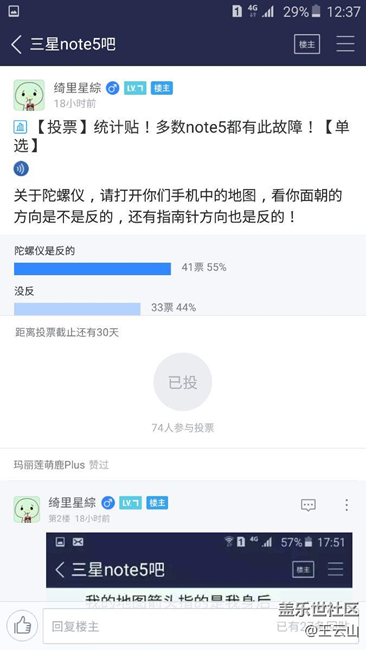Open the three-dot options on the second-floor post
This screenshot has width=366, height=650.
click(346, 504)
